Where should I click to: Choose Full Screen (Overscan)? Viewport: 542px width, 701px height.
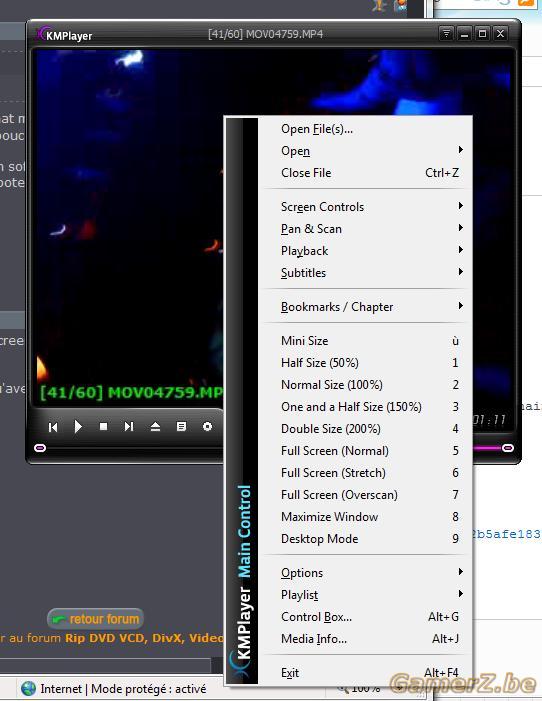tap(365, 494)
